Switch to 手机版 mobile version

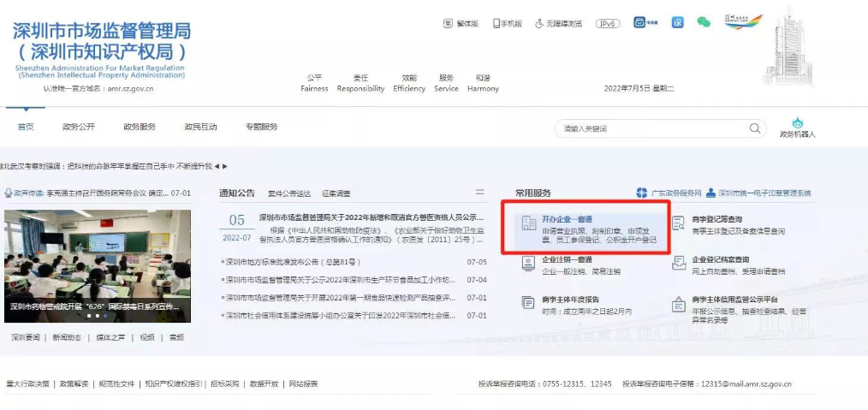508,23
